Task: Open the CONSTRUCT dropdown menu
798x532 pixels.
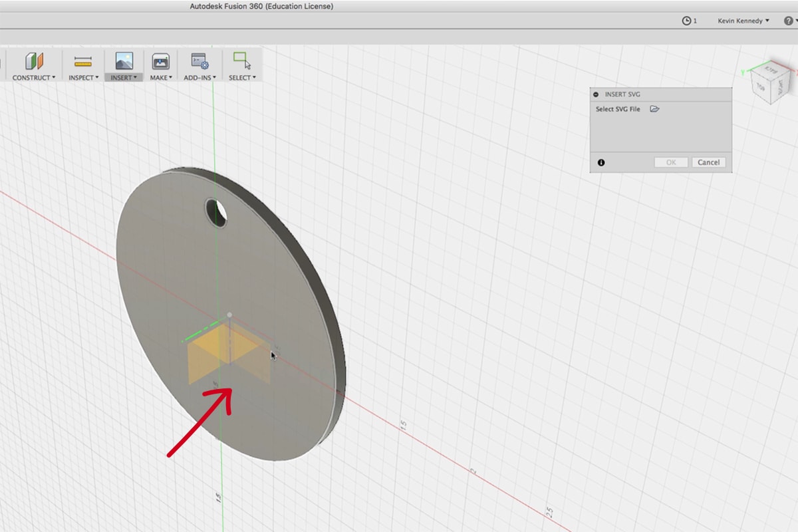Action: pos(34,78)
